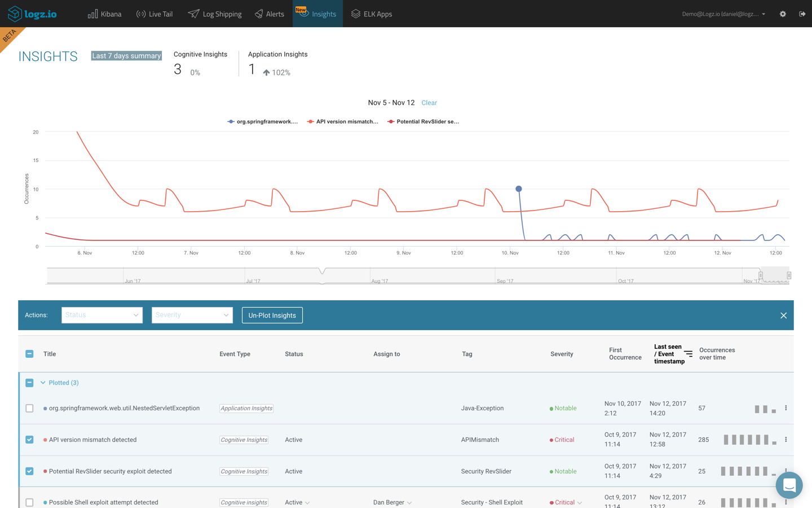
Task: Open the Log Shipping menu
Action: click(x=215, y=14)
